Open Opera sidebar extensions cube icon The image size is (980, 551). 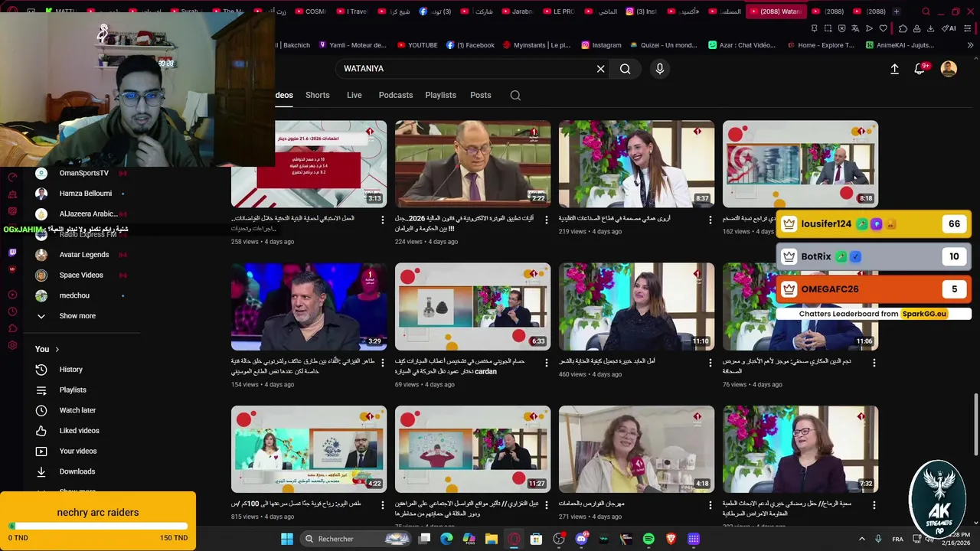click(12, 328)
